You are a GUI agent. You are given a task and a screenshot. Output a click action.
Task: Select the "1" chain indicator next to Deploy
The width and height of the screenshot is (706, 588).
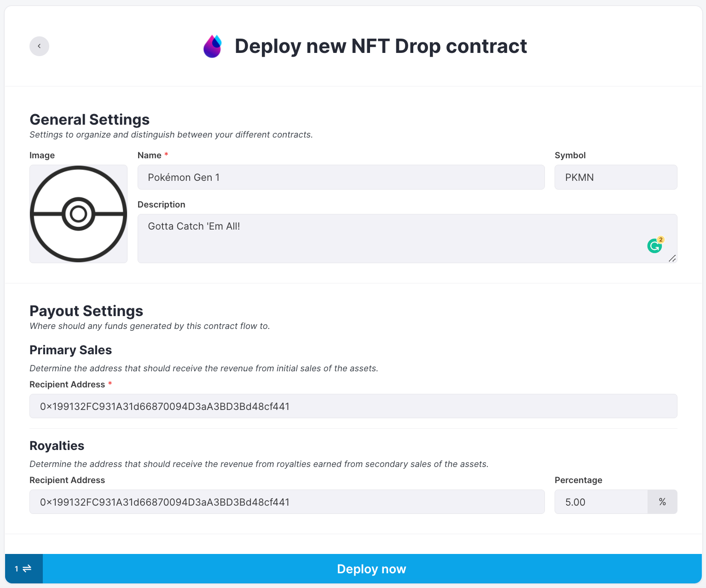point(17,569)
